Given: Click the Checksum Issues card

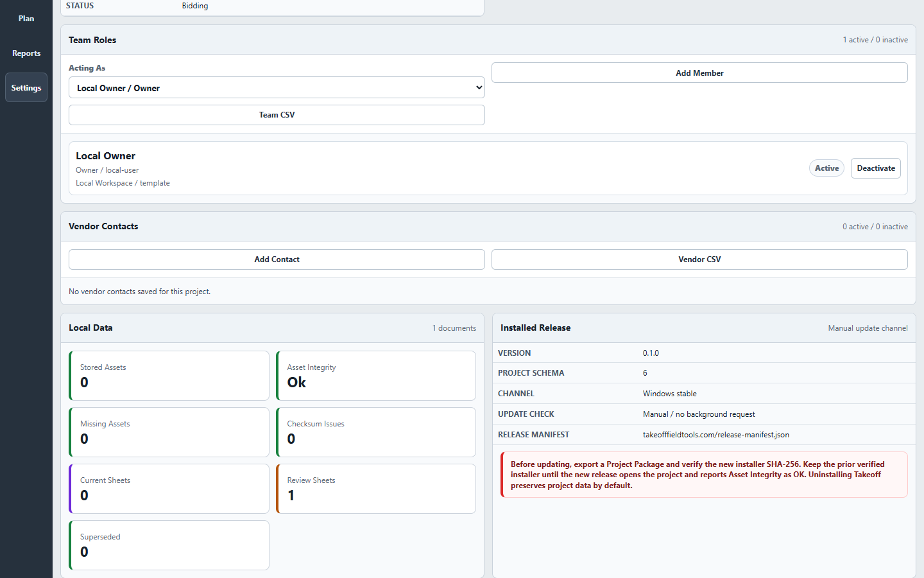Looking at the screenshot, I should pyautogui.click(x=376, y=432).
